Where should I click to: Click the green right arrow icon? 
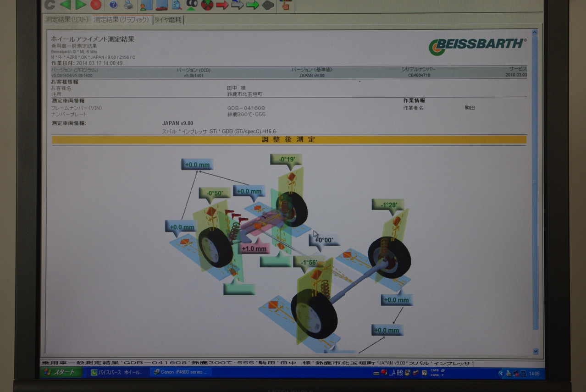pyautogui.click(x=253, y=5)
